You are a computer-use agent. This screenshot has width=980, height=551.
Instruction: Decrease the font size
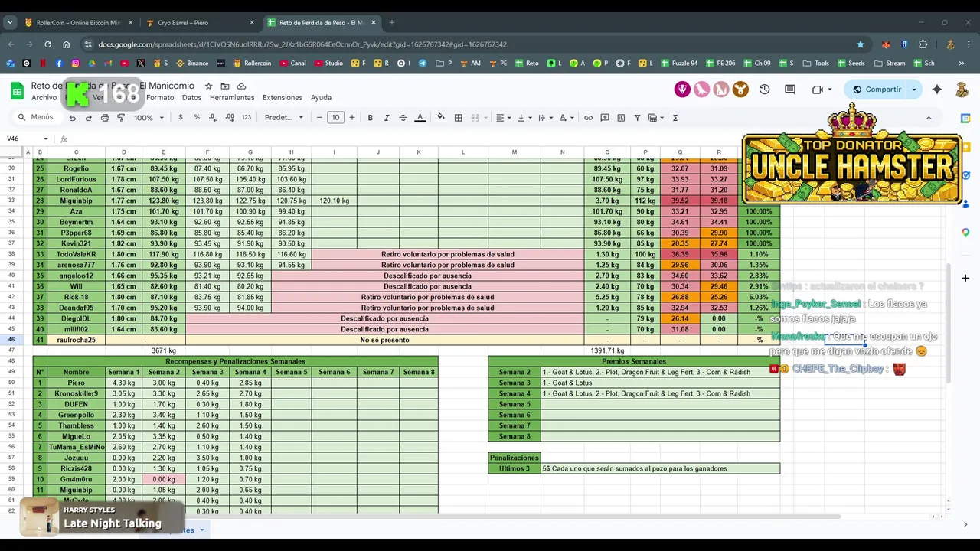click(319, 118)
